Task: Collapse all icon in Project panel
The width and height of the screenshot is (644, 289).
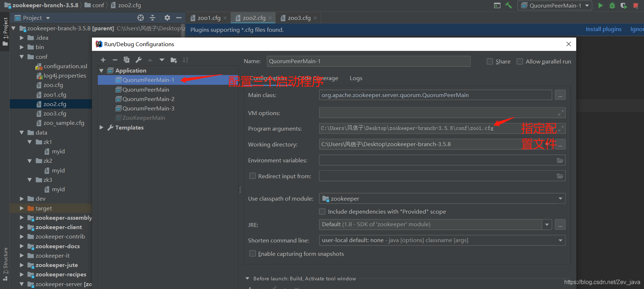Action: click(x=153, y=18)
